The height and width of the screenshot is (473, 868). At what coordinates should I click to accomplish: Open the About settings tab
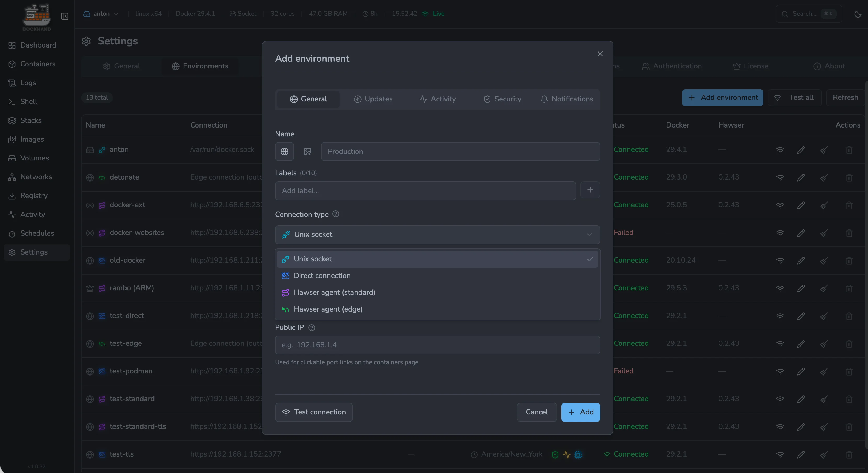tap(829, 66)
